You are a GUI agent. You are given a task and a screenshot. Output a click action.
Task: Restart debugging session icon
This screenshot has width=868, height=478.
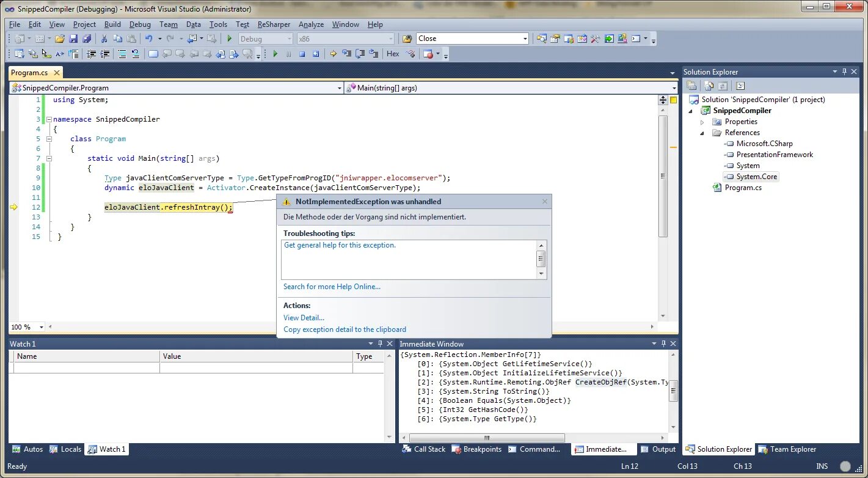pyautogui.click(x=316, y=54)
